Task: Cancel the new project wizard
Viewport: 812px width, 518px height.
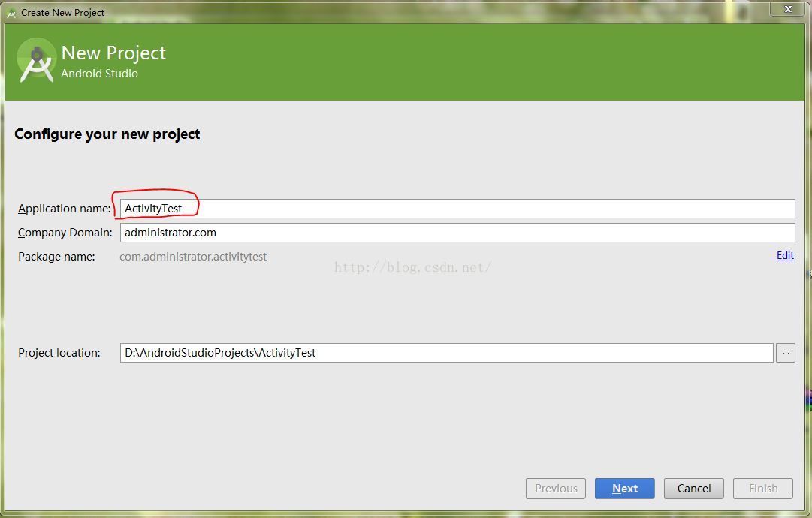Action: pyautogui.click(x=694, y=489)
